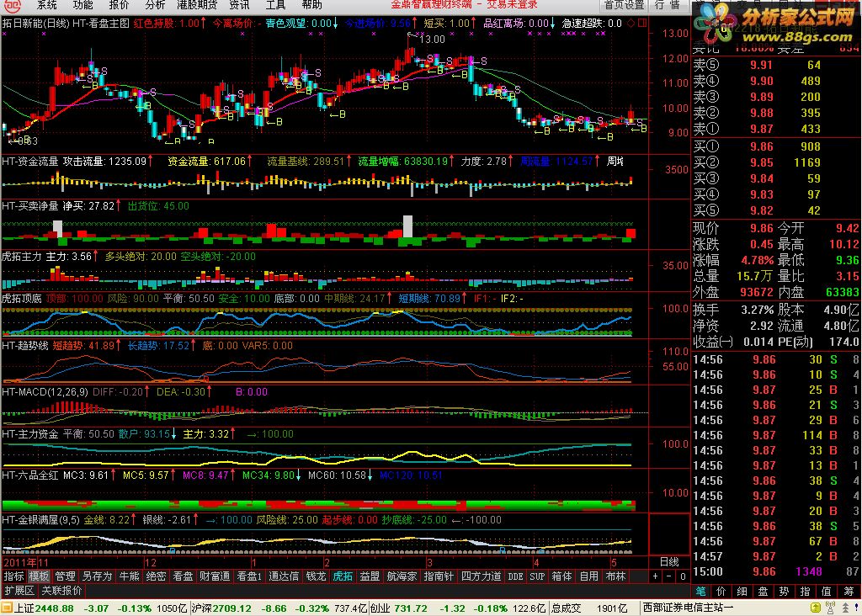Select the 细 tab in quote panel
862x616 pixels.
pos(742,592)
